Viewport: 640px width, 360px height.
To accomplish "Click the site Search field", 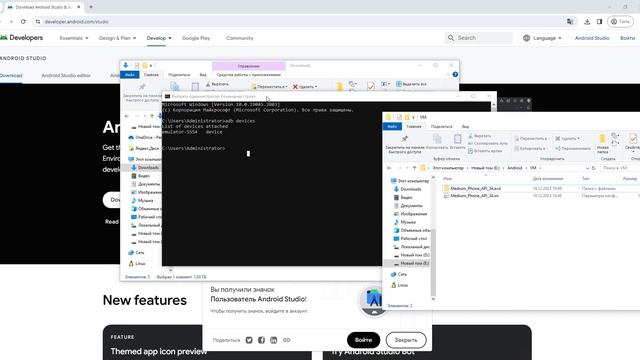I will tap(478, 38).
